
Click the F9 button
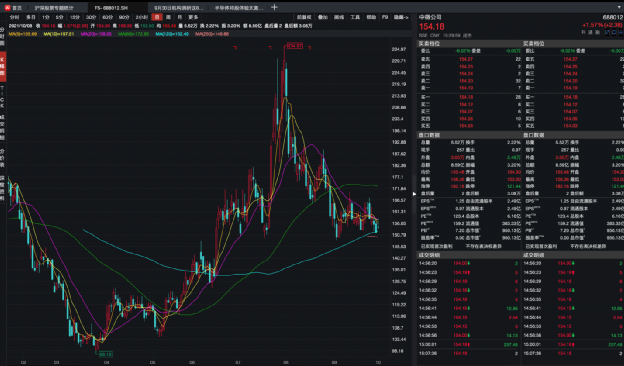coord(385,17)
